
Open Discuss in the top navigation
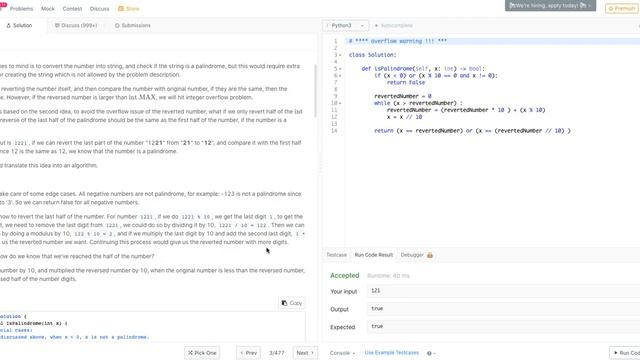100,9
